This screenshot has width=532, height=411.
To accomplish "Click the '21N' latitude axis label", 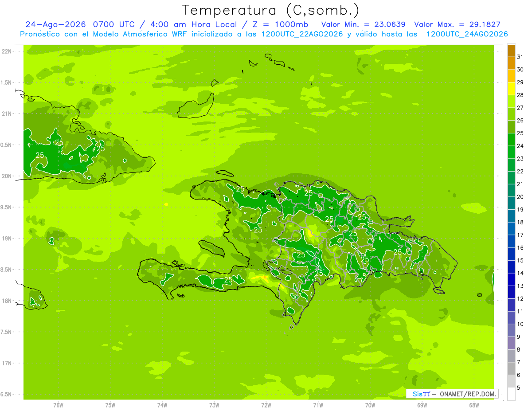I will [x=7, y=114].
